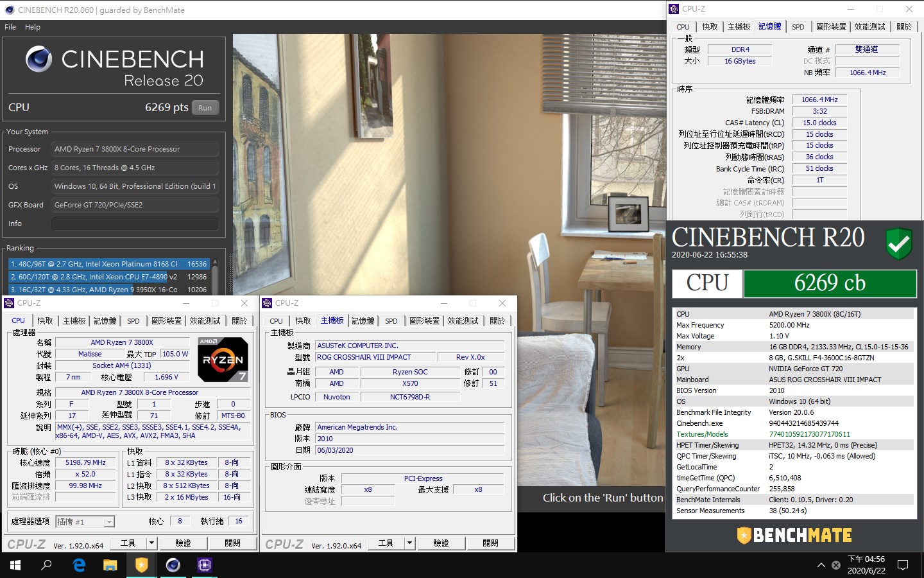Switch to CPU tab in middle CPU-Z window
924x578 pixels.
point(277,320)
